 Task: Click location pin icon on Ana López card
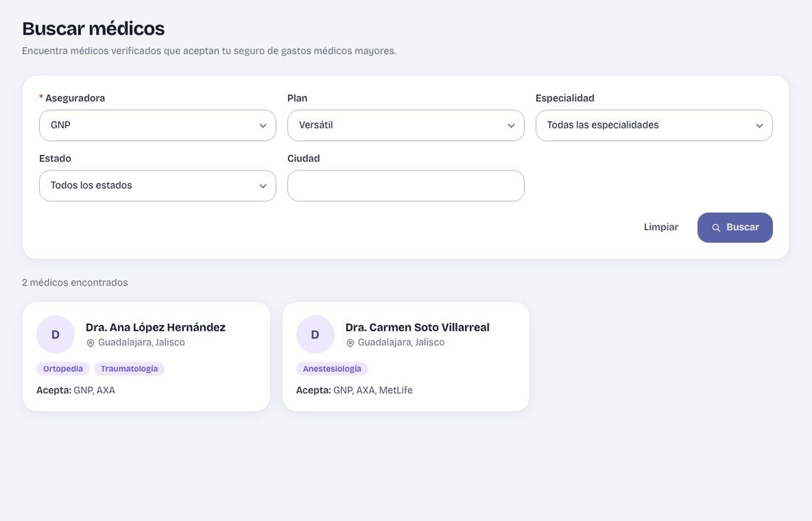(90, 343)
